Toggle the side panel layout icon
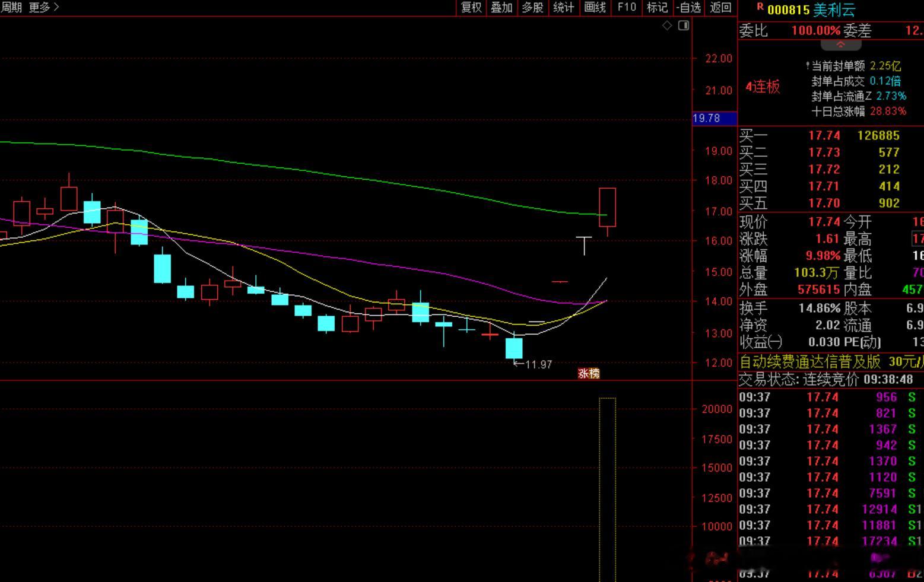Image resolution: width=924 pixels, height=582 pixels. click(x=684, y=26)
